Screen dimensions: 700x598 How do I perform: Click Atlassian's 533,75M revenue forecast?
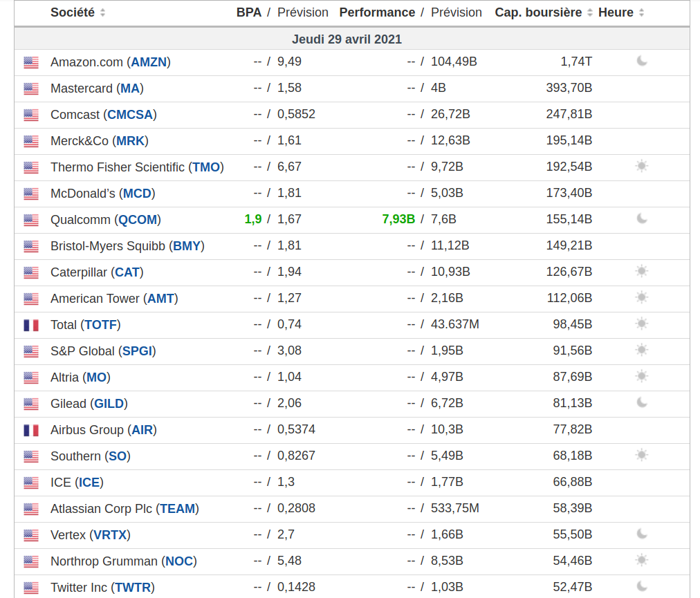point(455,508)
